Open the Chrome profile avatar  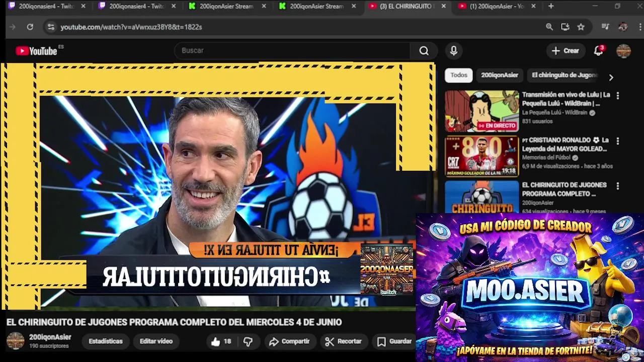[x=623, y=27]
